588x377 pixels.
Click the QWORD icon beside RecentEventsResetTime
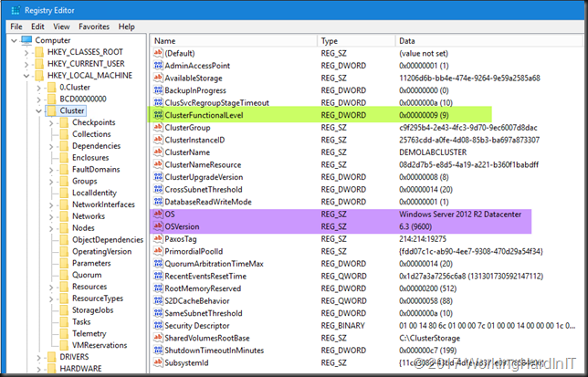tap(158, 276)
